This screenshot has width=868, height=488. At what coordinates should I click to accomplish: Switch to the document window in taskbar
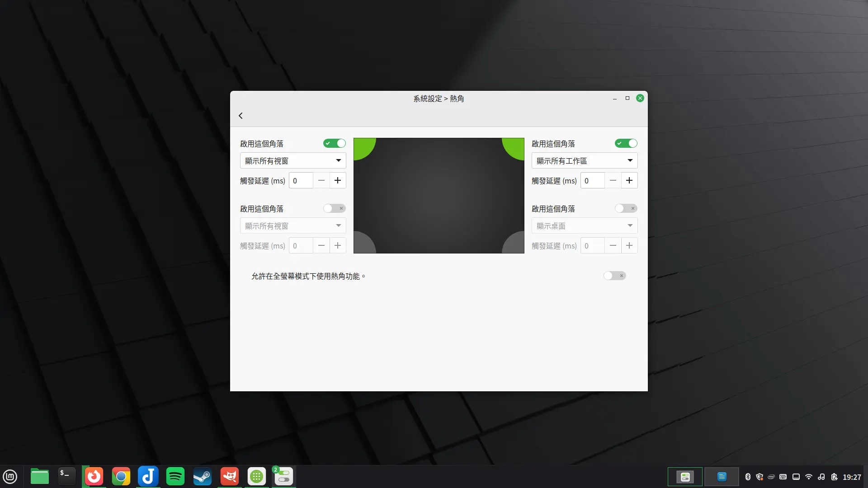click(x=722, y=476)
